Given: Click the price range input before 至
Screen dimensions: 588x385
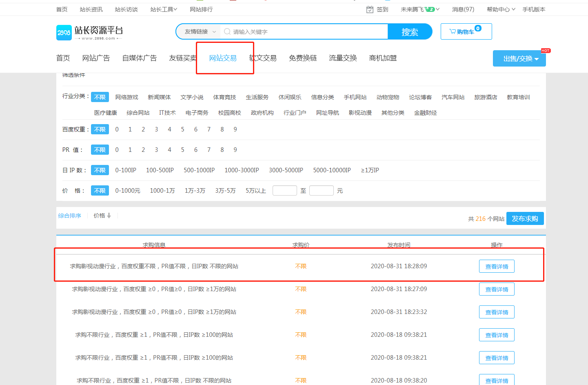Looking at the screenshot, I should (285, 190).
